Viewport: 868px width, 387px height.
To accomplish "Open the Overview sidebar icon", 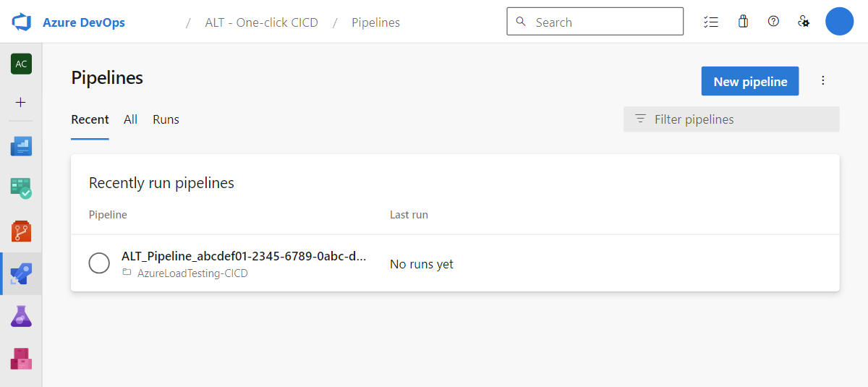I will coord(21,147).
